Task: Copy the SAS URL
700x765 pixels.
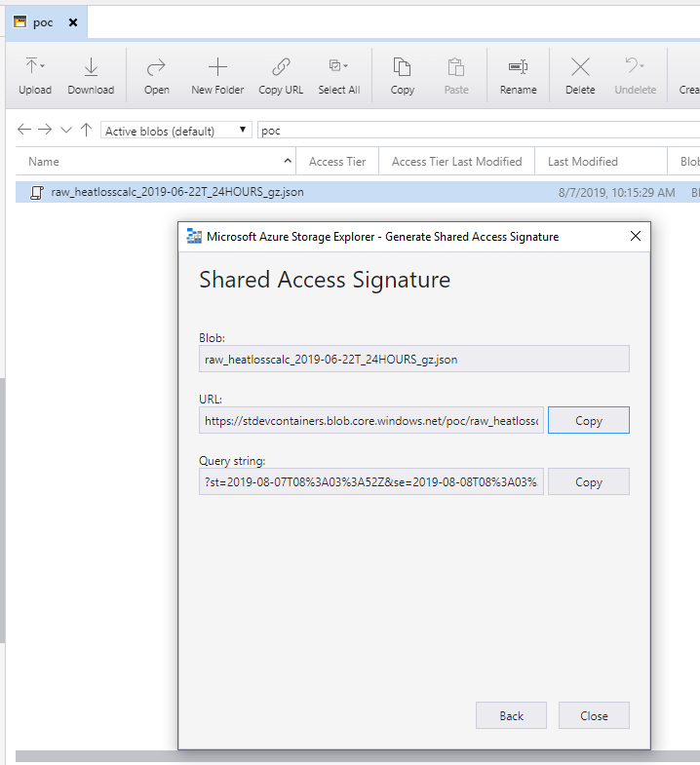Action: [589, 420]
